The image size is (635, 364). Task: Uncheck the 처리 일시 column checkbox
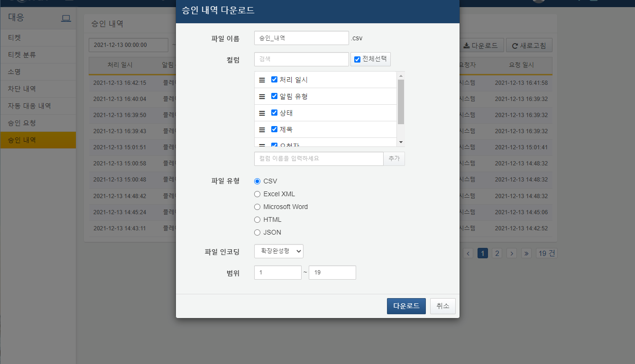274,80
